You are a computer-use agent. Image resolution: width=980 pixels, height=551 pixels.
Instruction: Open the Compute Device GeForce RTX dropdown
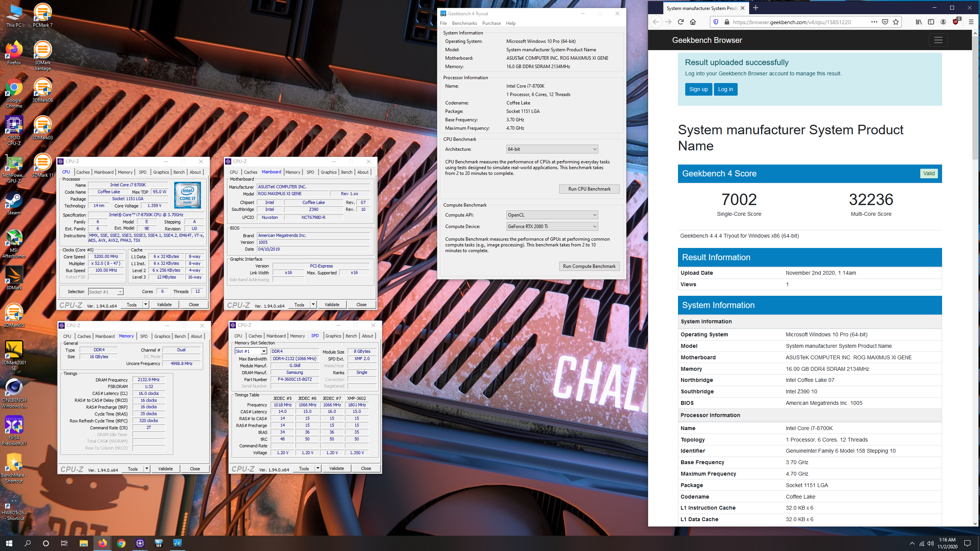tap(552, 227)
